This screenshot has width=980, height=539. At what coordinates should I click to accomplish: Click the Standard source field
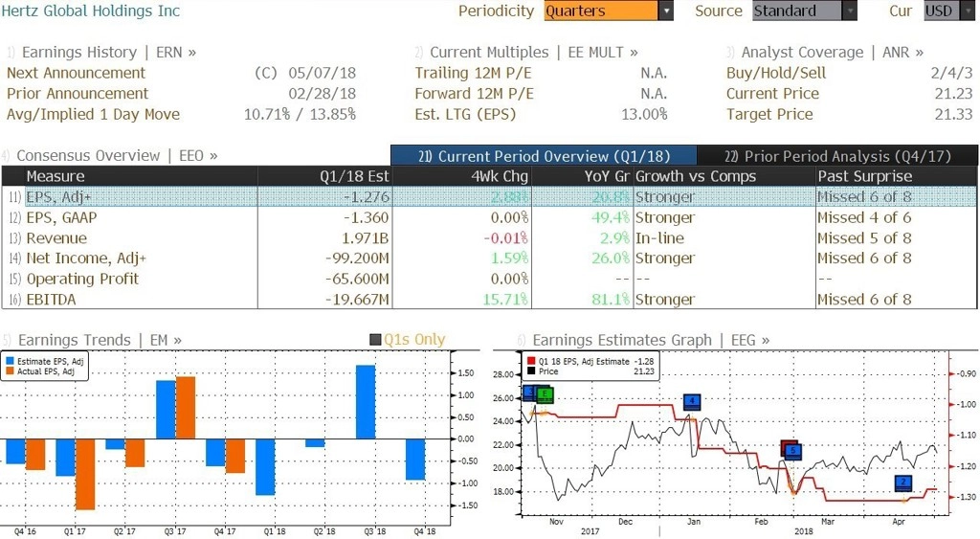[797, 11]
